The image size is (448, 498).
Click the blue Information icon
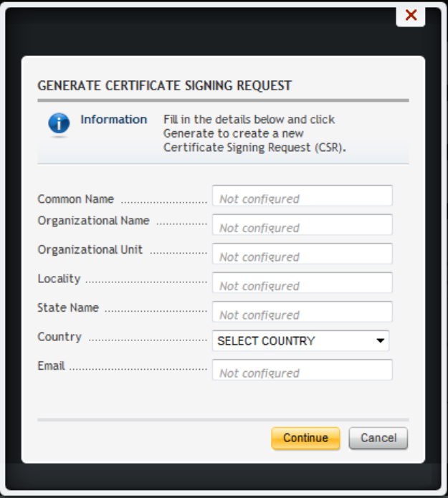pyautogui.click(x=59, y=123)
